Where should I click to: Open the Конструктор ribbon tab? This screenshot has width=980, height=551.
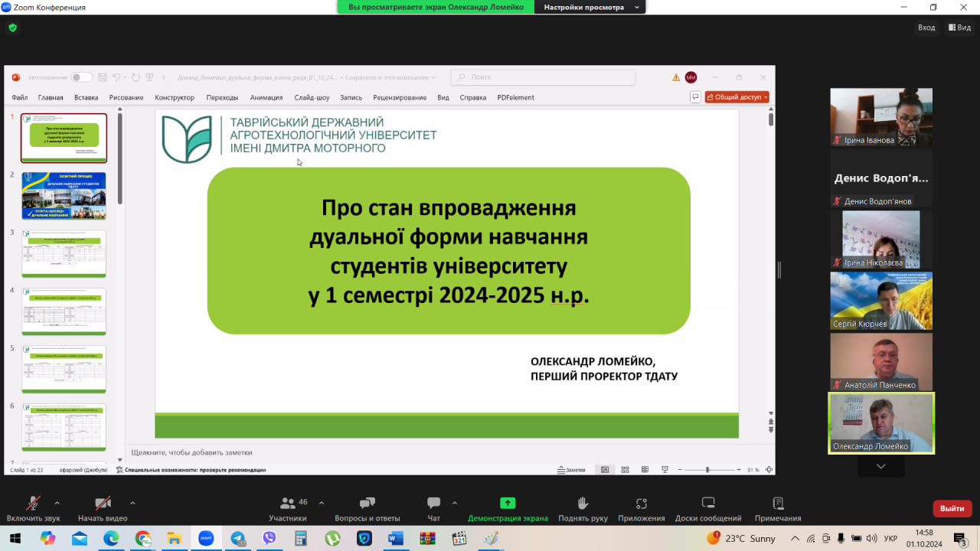coord(175,97)
